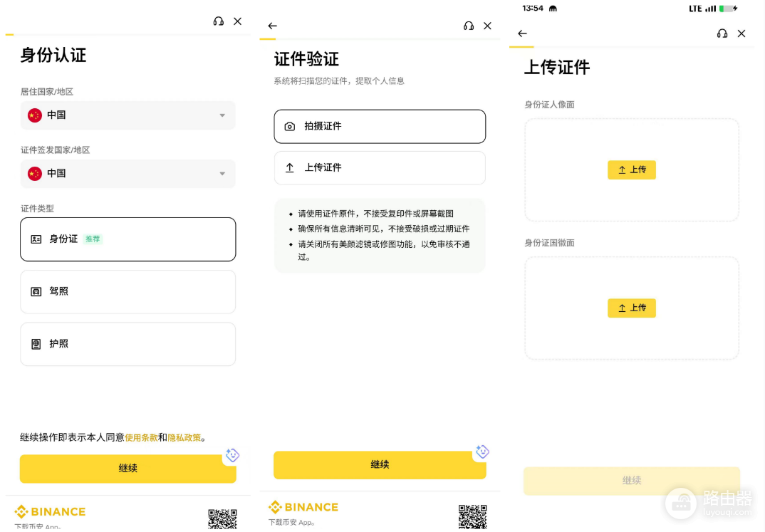
Task: Click the 身份证人像面 label
Action: coord(549,105)
